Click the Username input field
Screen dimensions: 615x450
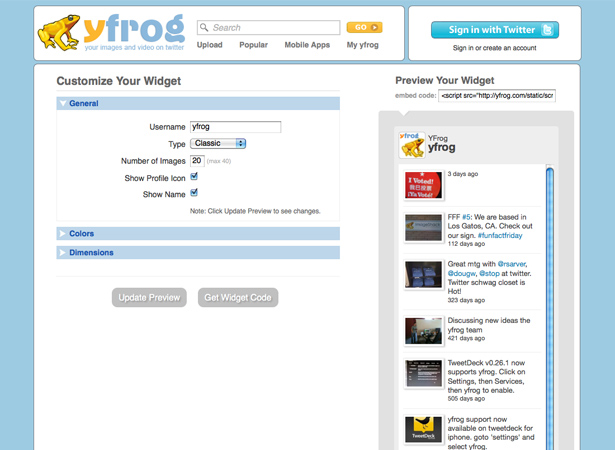235,127
